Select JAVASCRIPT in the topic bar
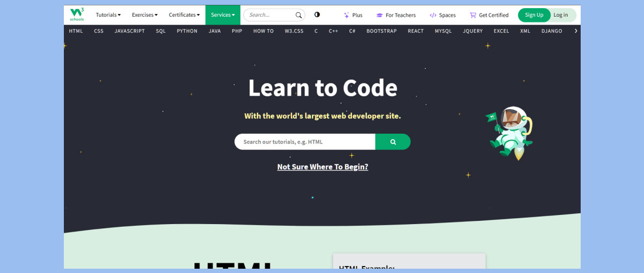The height and width of the screenshot is (273, 644). click(129, 31)
